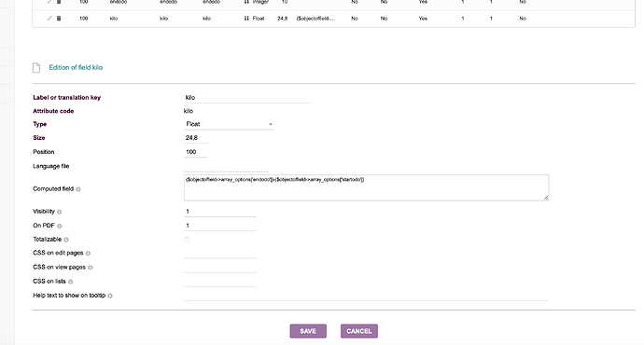Toggle the Totalizable checkbox
644x345 pixels.
click(x=187, y=240)
